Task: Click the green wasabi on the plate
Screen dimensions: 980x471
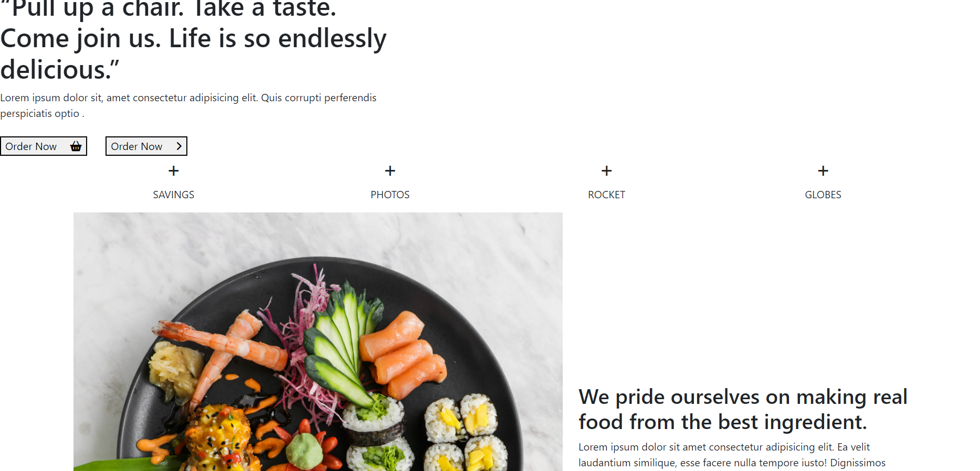Action: (x=305, y=452)
